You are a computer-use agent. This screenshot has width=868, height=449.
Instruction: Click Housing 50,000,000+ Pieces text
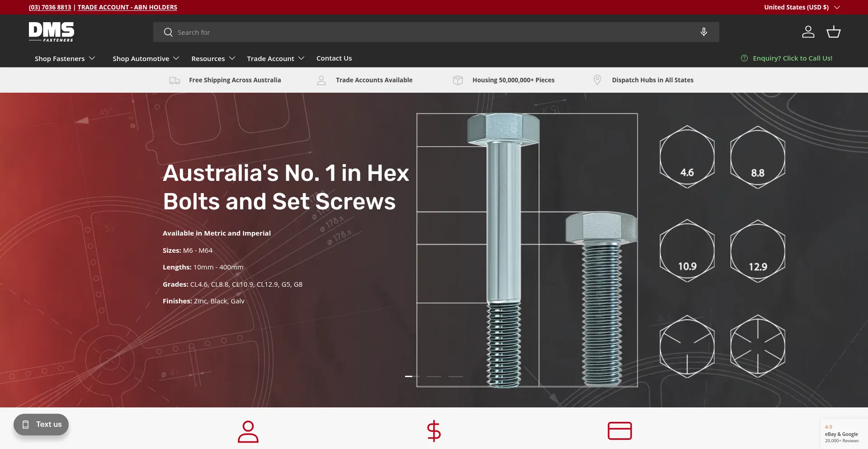(x=514, y=80)
